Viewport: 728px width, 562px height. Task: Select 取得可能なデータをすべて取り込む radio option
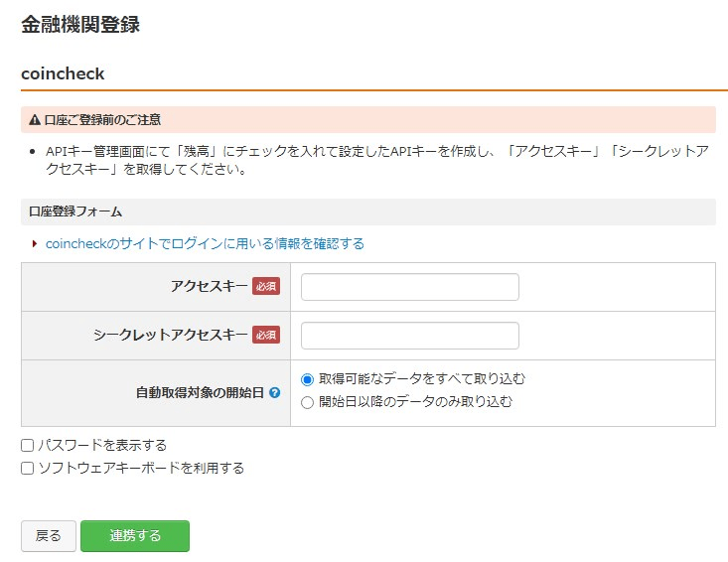307,379
